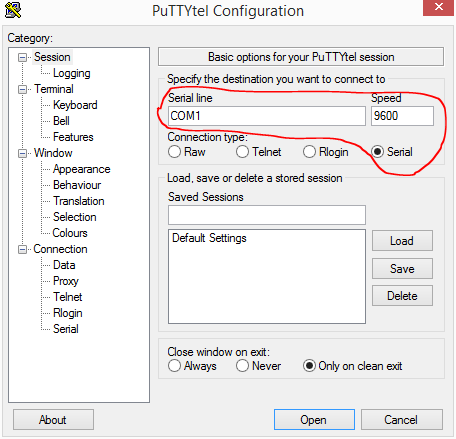Select the Raw connection type
The height and width of the screenshot is (439, 456).
[x=174, y=152]
